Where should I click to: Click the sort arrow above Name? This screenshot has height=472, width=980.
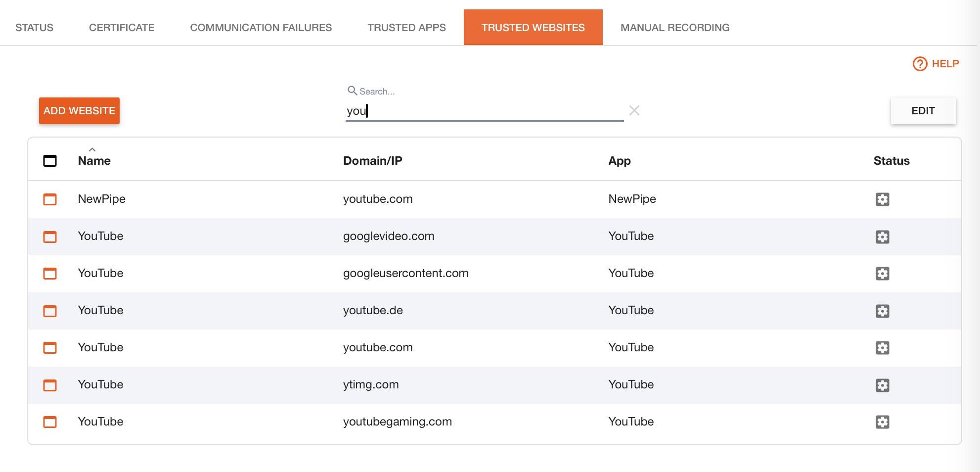[x=92, y=149]
